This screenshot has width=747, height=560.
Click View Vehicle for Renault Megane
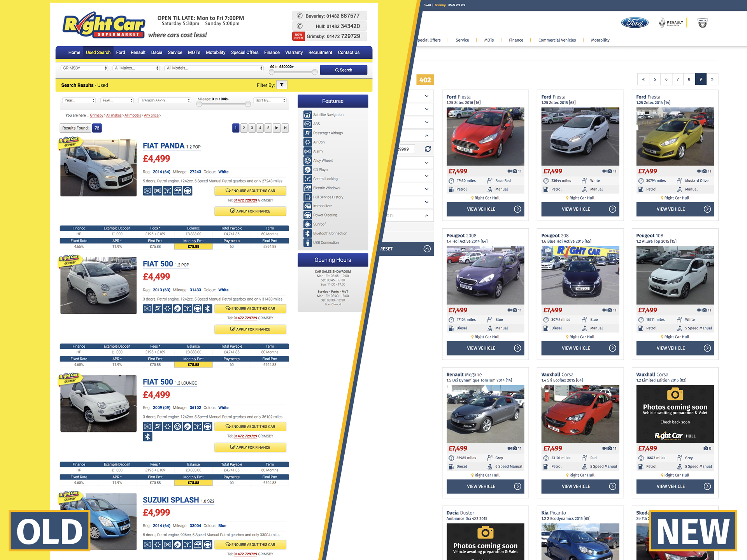click(x=485, y=486)
